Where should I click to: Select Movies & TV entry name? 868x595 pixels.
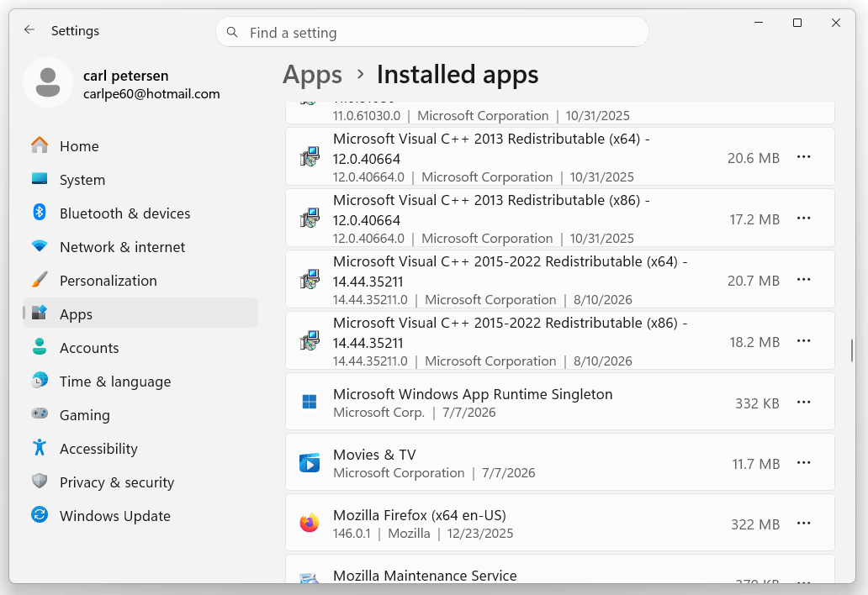374,455
